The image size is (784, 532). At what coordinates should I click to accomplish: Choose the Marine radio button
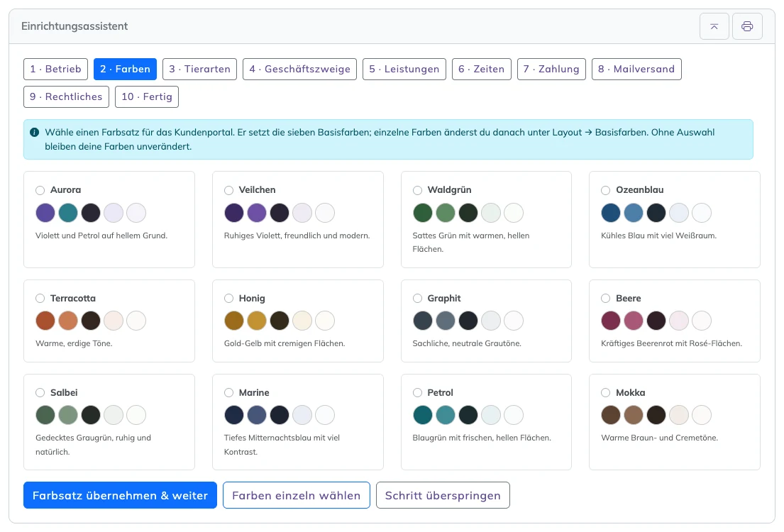click(x=228, y=392)
